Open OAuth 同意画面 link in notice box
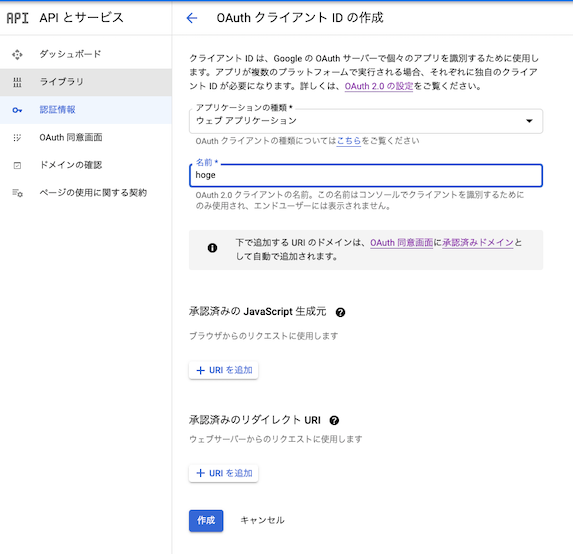 (x=401, y=243)
